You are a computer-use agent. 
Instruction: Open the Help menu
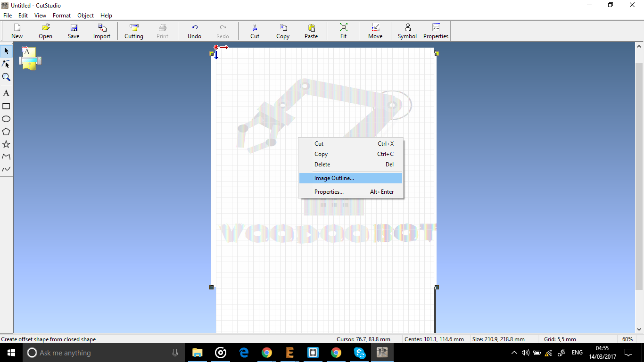(106, 16)
